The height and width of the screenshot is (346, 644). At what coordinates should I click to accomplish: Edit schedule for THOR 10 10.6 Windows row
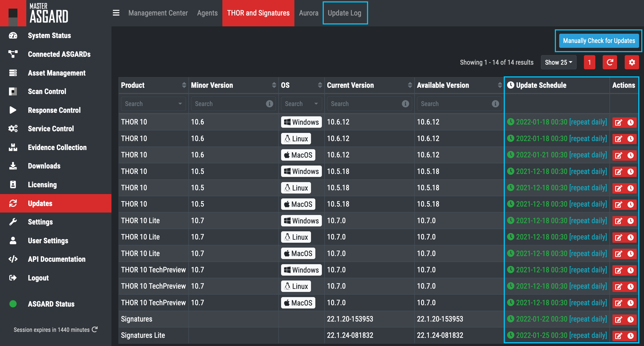coord(618,122)
